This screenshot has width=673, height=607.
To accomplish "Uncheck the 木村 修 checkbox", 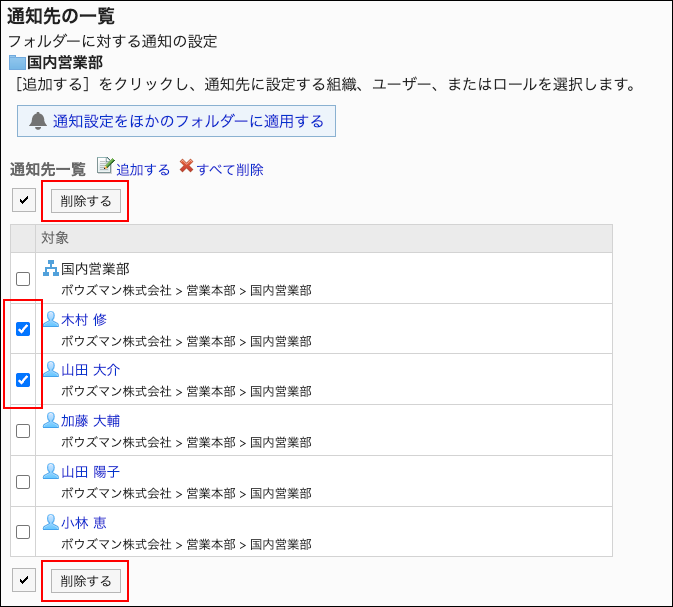I will [23, 329].
